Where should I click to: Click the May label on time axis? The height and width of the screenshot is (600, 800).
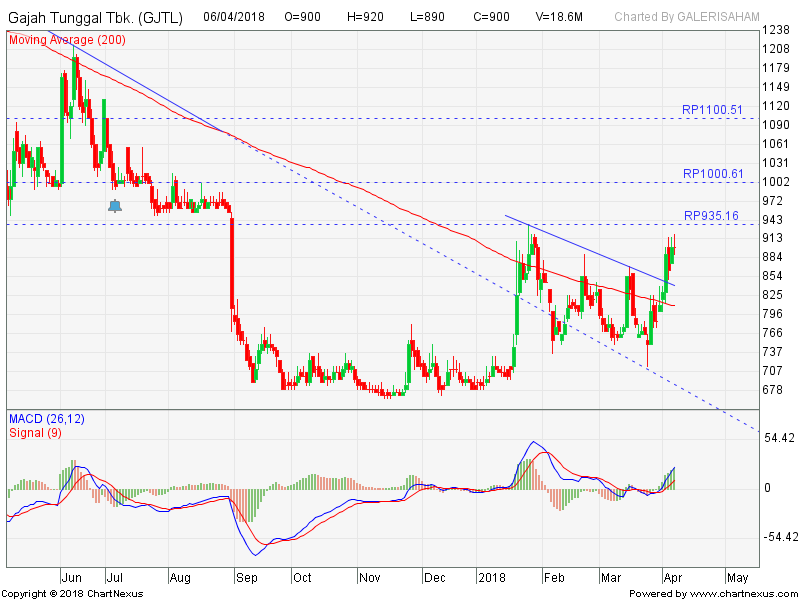tap(737, 577)
